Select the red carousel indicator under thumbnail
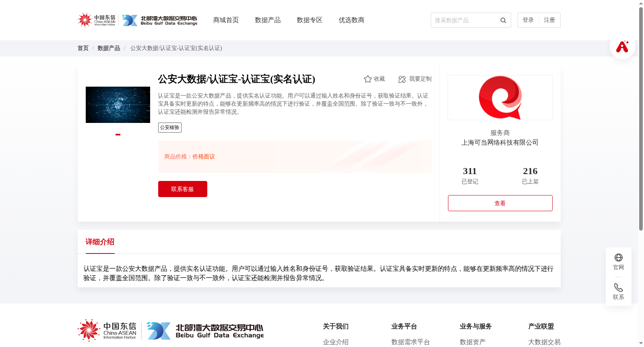Screen dimensions: 644x347 tap(118, 135)
